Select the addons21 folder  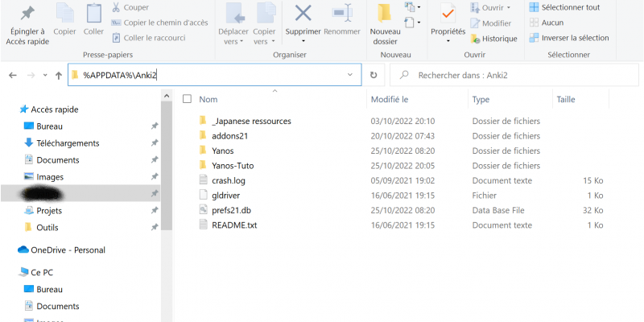pyautogui.click(x=229, y=136)
